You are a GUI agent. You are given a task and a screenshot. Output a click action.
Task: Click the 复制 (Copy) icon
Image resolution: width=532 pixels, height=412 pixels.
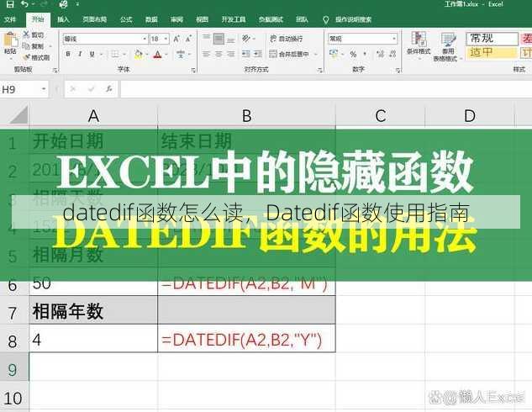click(26, 45)
